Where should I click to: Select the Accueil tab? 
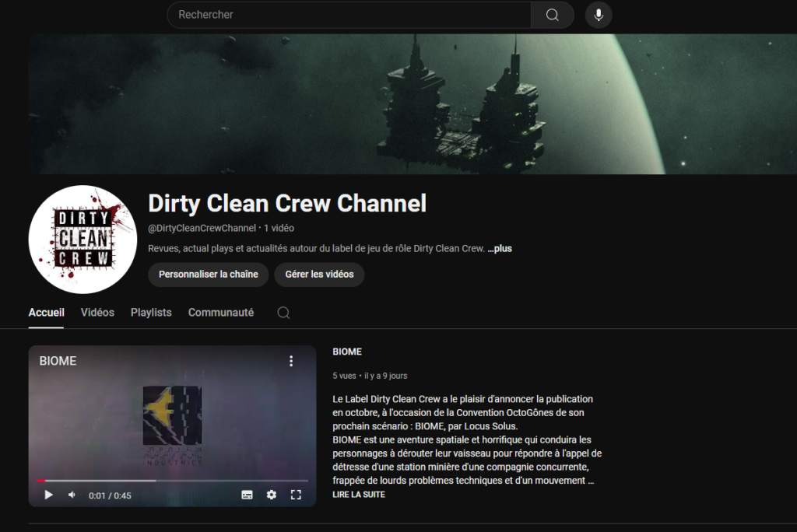(x=46, y=313)
